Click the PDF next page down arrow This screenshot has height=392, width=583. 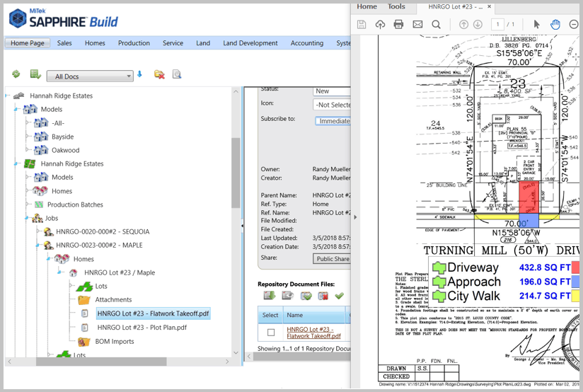[x=478, y=25]
